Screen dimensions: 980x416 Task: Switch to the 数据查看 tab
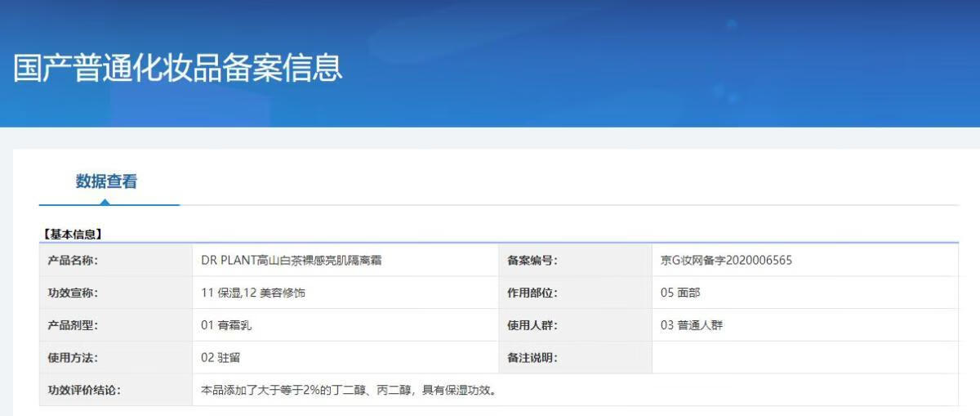(106, 181)
